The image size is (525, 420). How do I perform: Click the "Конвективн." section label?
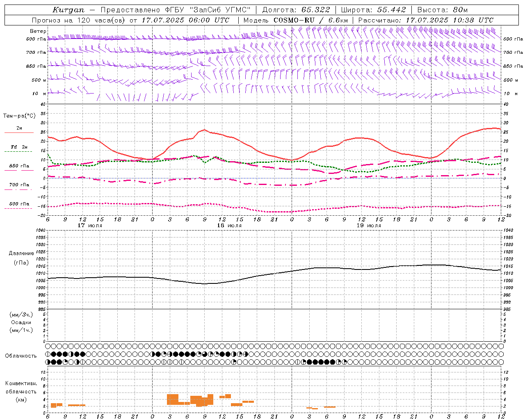point(21,383)
